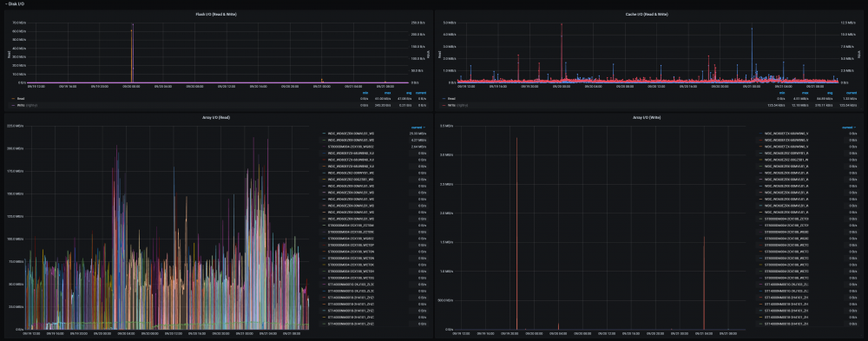Sort Flash I/O legend by current column

[421, 93]
